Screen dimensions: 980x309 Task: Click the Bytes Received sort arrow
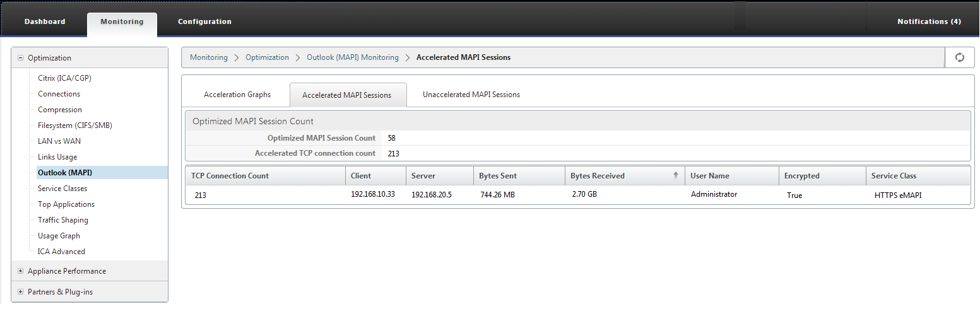[676, 176]
